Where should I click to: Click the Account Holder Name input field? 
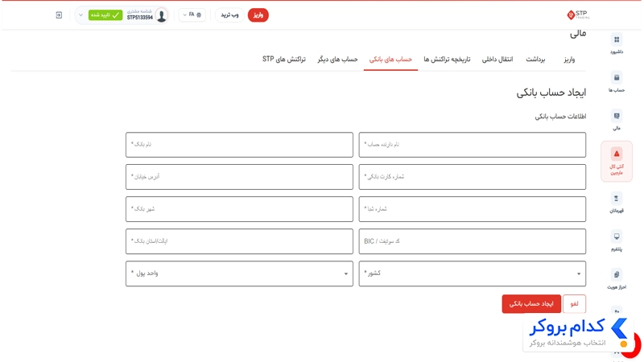472,145
